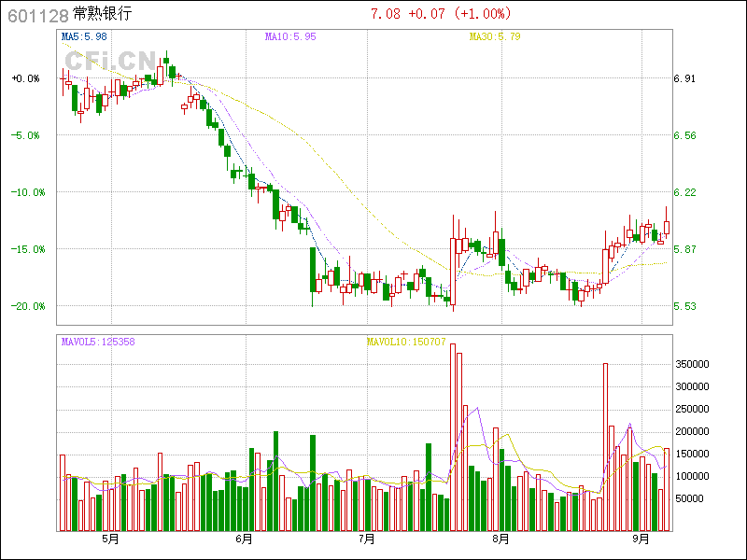
Task: Click the 5.53 price axis label
Action: (684, 306)
